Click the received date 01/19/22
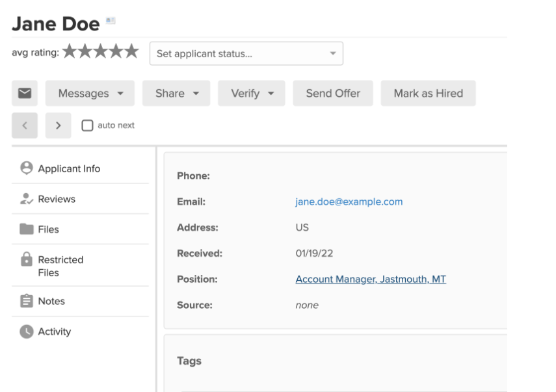 (x=314, y=254)
